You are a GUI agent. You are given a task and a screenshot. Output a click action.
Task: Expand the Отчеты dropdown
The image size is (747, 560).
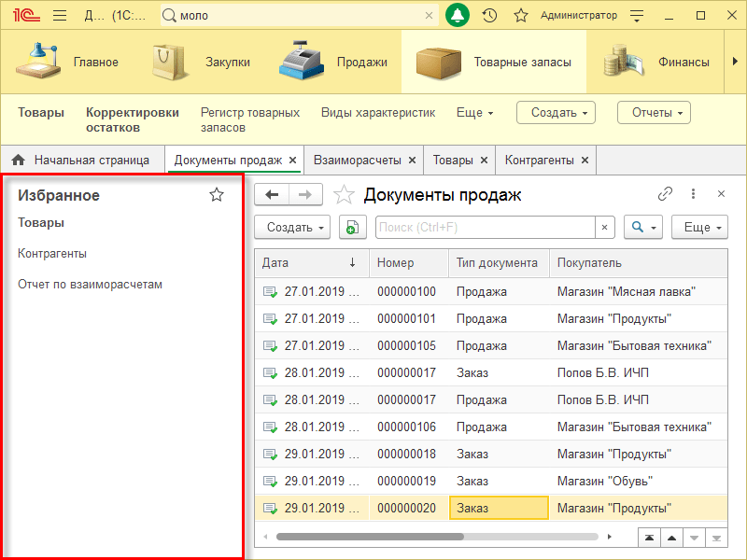[655, 113]
